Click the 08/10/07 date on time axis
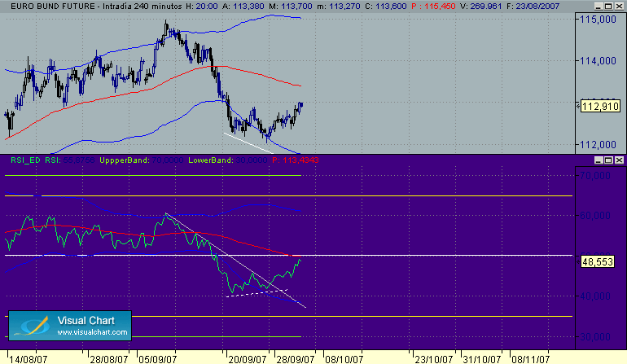627x364 pixels. 344,359
